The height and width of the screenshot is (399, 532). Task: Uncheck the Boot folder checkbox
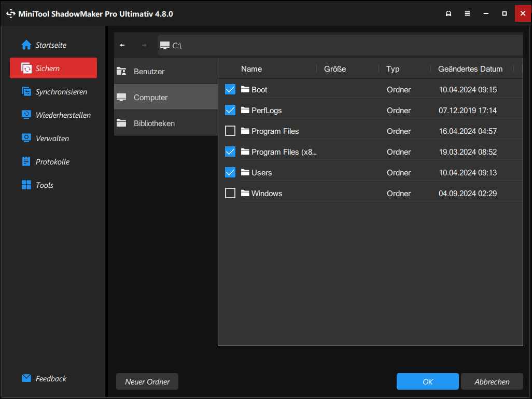pos(230,89)
